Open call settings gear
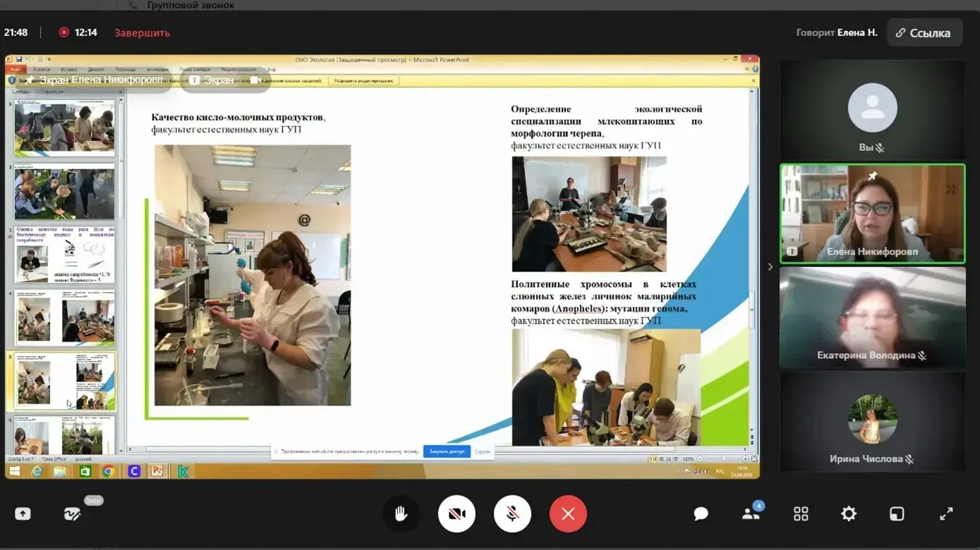Image resolution: width=980 pixels, height=550 pixels. pos(849,514)
